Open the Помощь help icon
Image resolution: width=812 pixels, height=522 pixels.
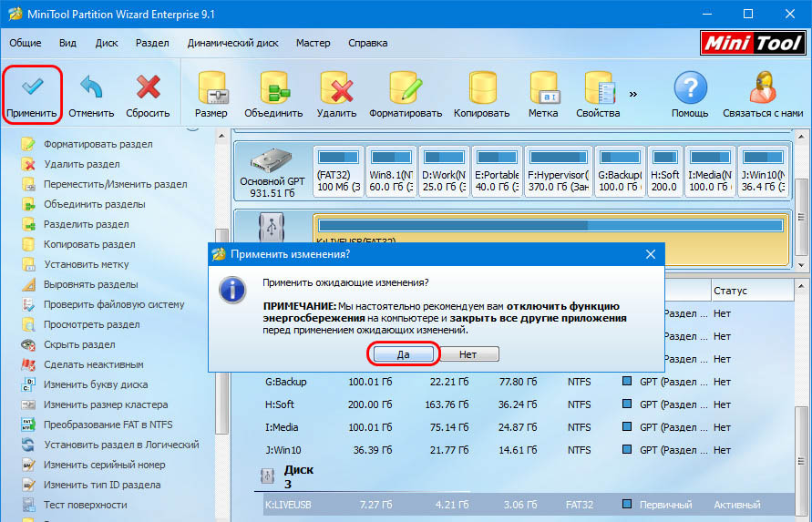coord(690,88)
